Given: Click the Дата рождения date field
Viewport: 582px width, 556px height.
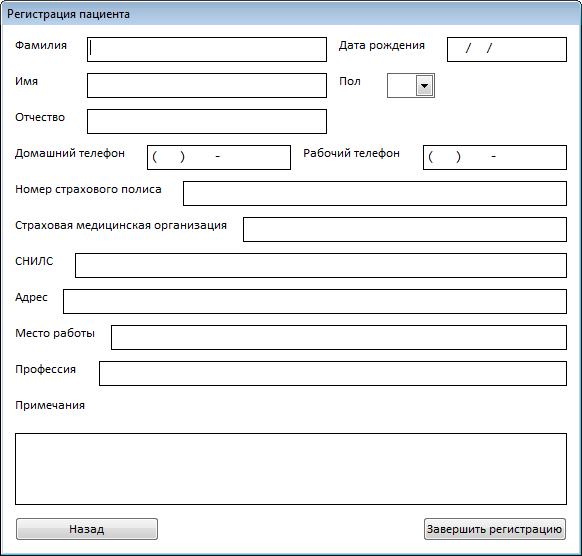Looking at the screenshot, I should point(507,49).
